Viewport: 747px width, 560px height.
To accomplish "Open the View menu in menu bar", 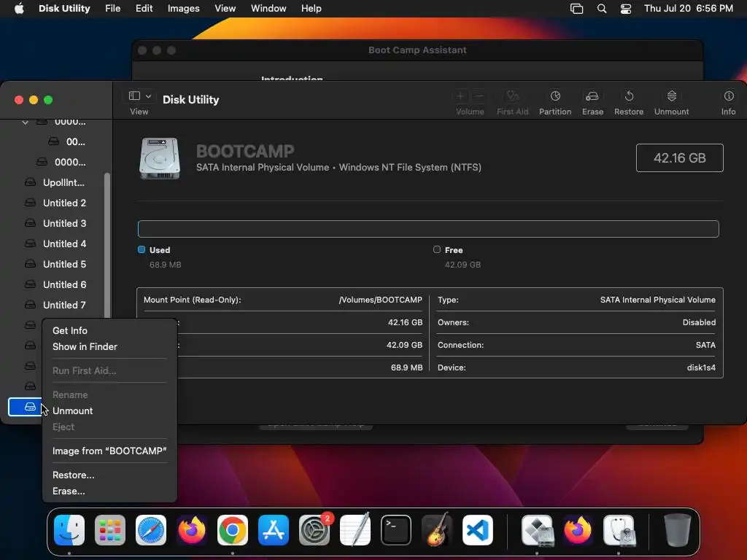I will 225,9.
